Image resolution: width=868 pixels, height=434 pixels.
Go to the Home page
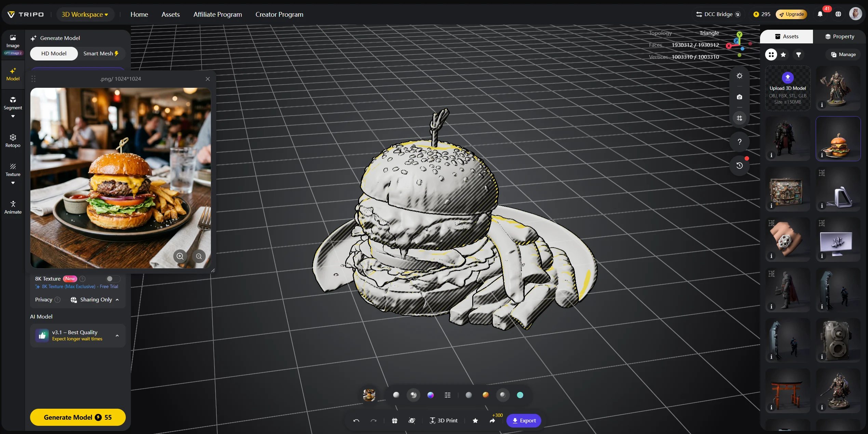pos(139,14)
